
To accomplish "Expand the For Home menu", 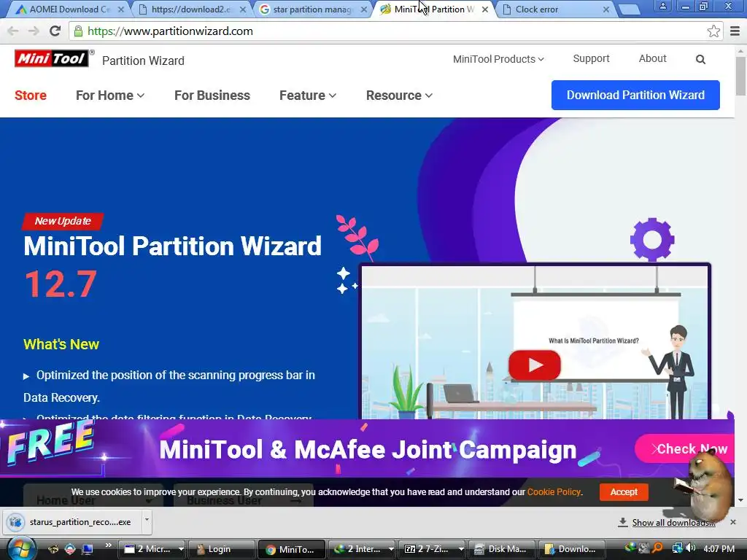I will 110,96.
